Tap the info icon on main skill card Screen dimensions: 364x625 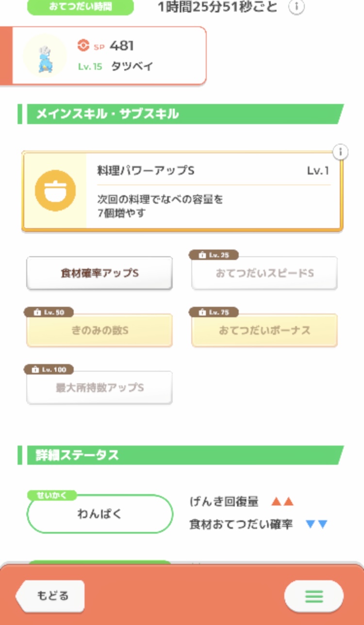tap(341, 152)
